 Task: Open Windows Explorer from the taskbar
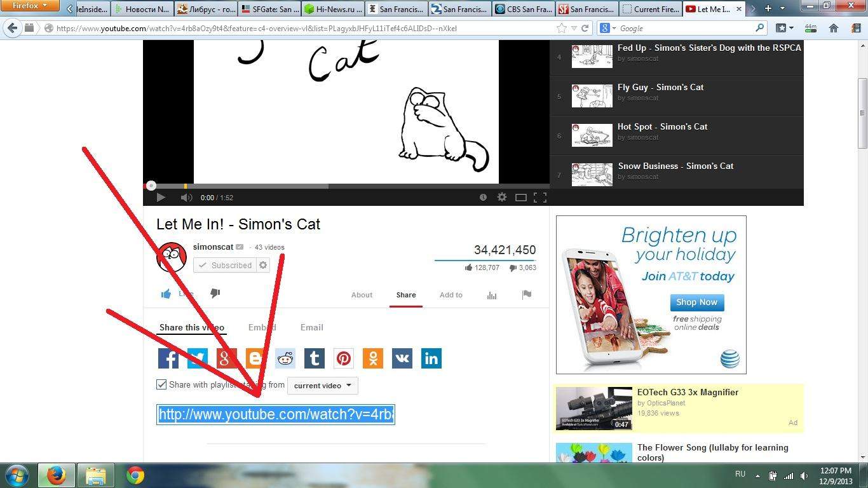point(96,475)
